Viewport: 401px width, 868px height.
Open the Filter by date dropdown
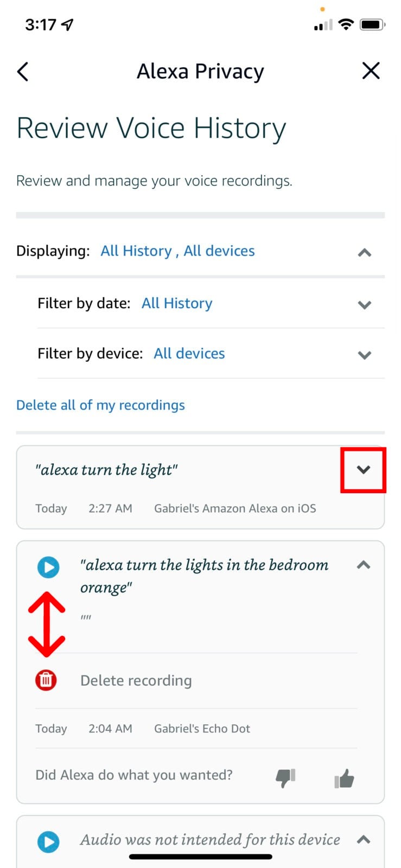[x=364, y=305]
